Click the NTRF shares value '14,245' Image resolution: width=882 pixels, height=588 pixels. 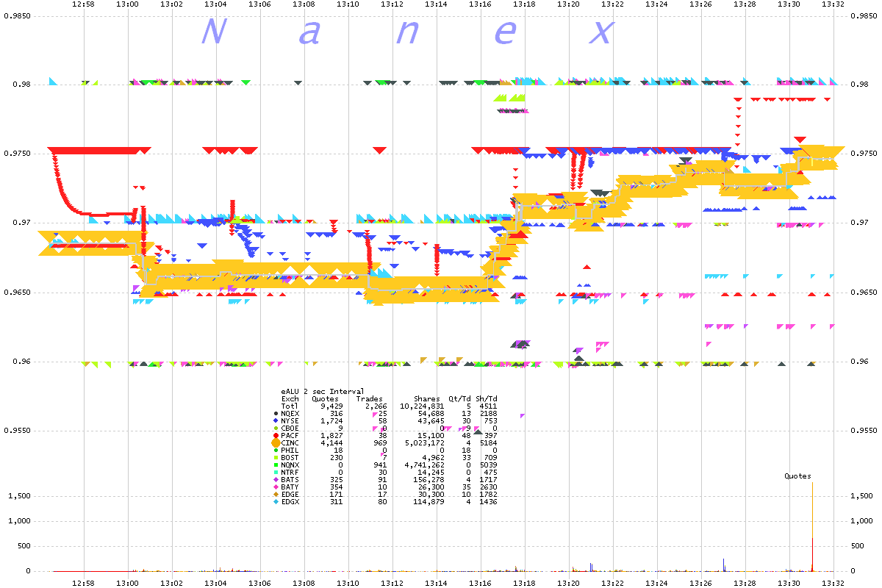tap(431, 473)
